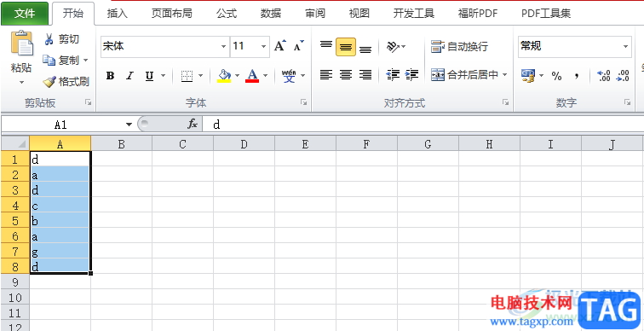Open font group dialog launcher
This screenshot has height=331, width=644.
(304, 102)
